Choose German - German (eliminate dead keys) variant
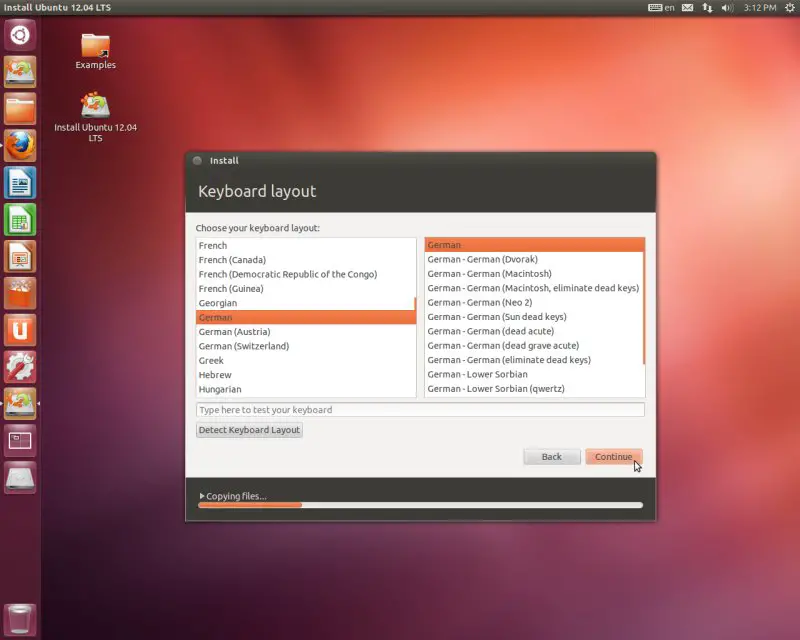Image resolution: width=800 pixels, height=640 pixels. 534,360
